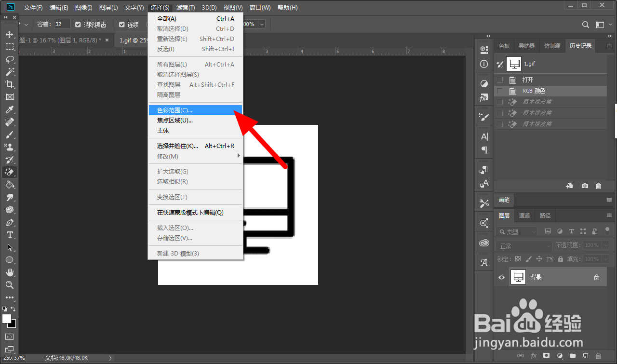Screen dimensions: 617x364
Task: Open the 正常 blend mode dropdown
Action: (x=524, y=245)
